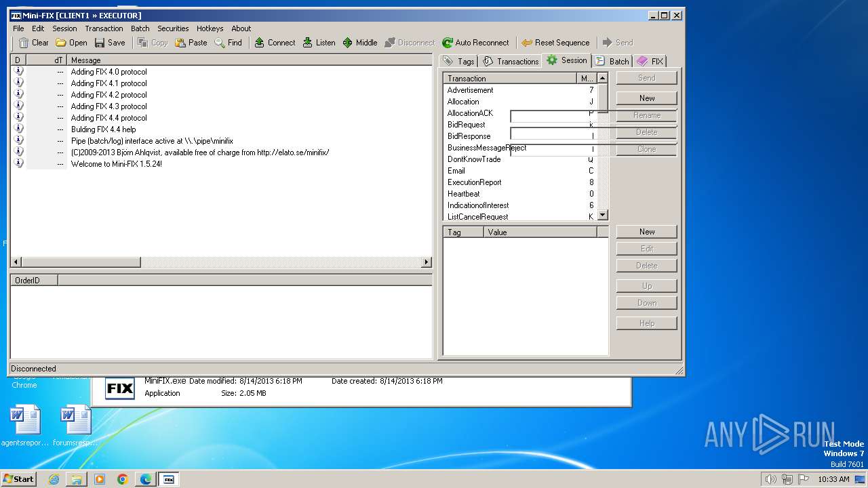Click the New button beside the Tag/Value list
The image size is (868, 488).
647,232
